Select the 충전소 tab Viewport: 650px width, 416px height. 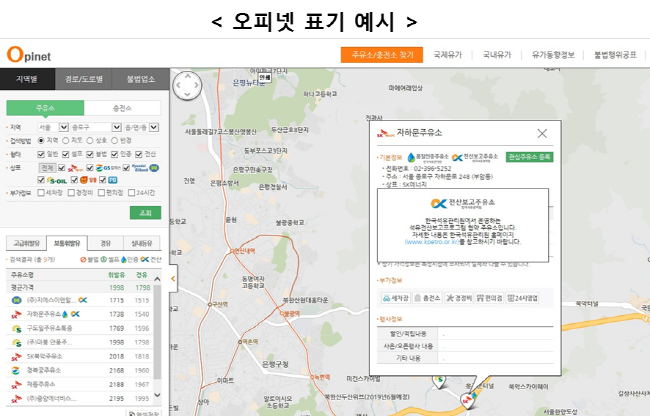click(x=122, y=108)
